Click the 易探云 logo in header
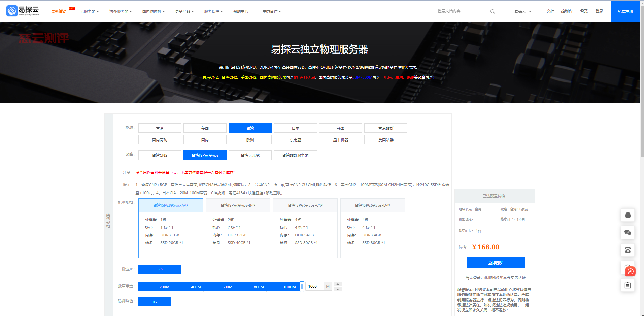This screenshot has width=644, height=316. (23, 11)
